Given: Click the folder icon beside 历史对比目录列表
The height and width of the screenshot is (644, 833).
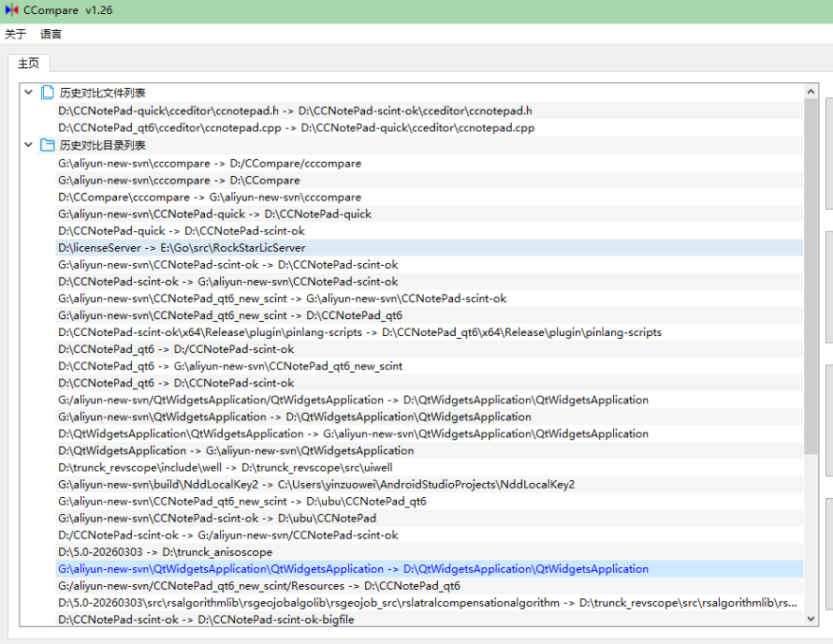Looking at the screenshot, I should pyautogui.click(x=48, y=145).
